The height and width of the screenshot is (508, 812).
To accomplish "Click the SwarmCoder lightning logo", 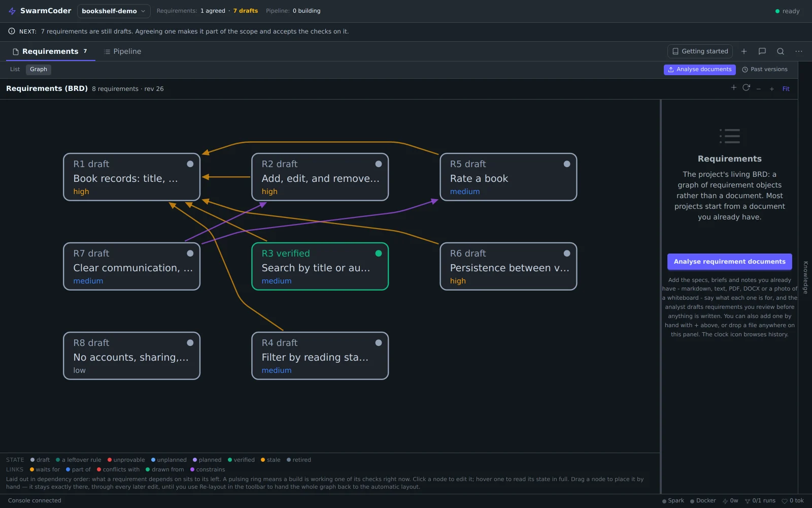I will (12, 11).
